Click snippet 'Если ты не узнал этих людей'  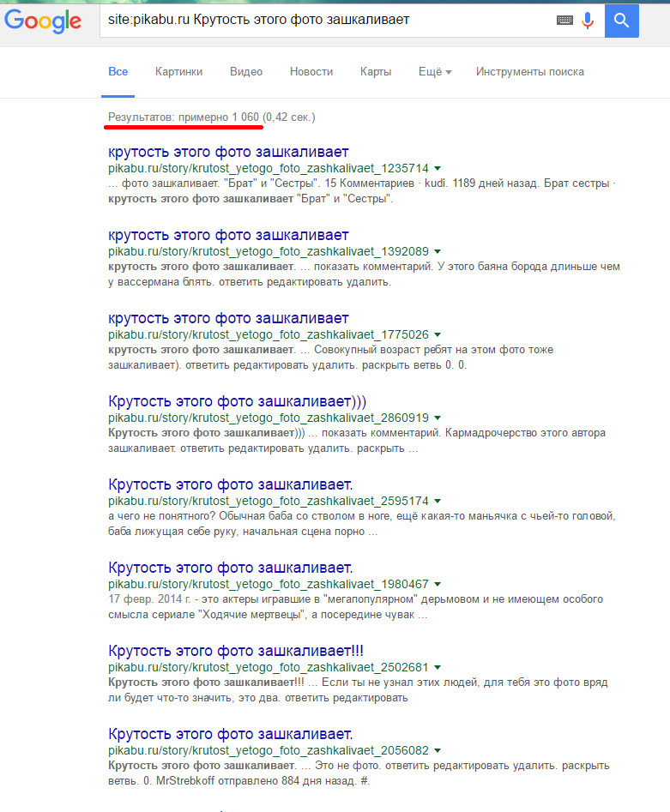(x=358, y=690)
